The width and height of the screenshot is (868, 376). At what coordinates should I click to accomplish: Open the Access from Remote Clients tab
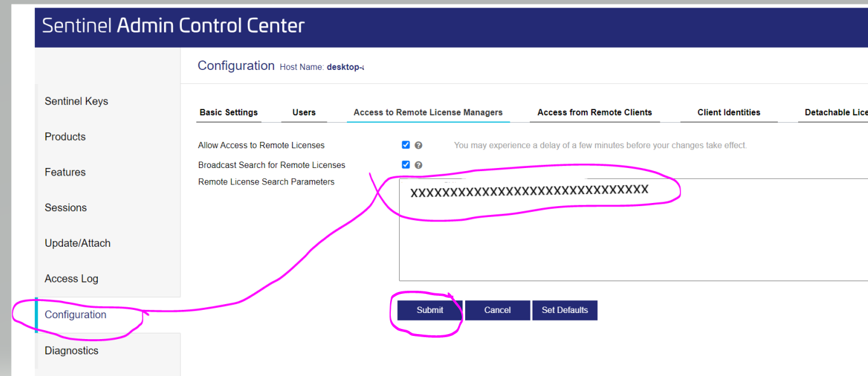tap(595, 113)
